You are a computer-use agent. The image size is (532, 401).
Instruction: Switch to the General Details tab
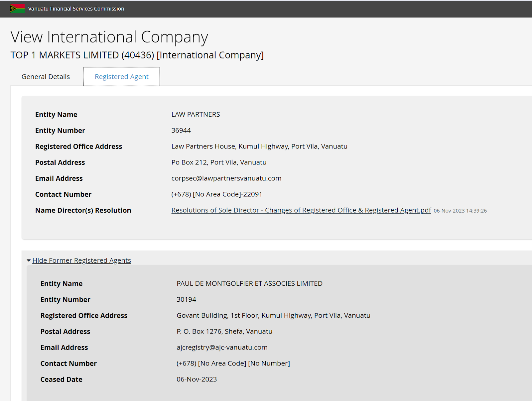tap(46, 77)
